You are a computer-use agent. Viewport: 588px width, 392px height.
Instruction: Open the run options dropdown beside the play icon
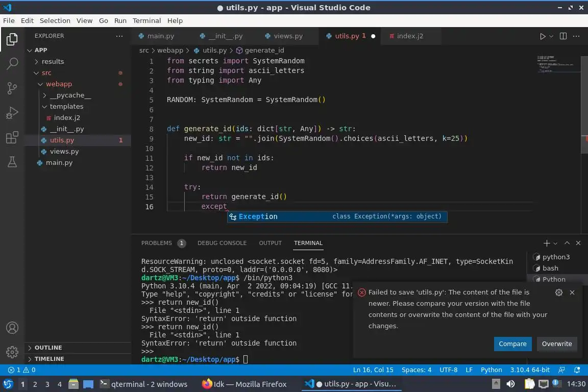click(551, 36)
